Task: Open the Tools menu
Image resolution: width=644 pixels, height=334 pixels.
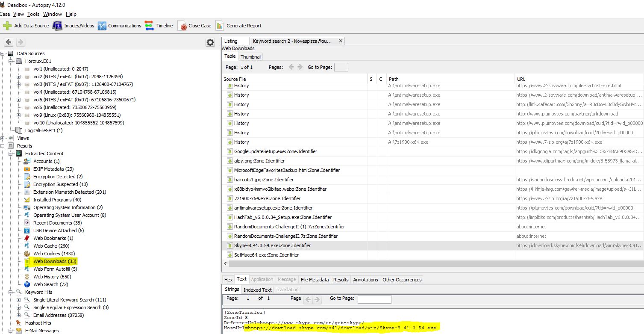Action: [33, 14]
